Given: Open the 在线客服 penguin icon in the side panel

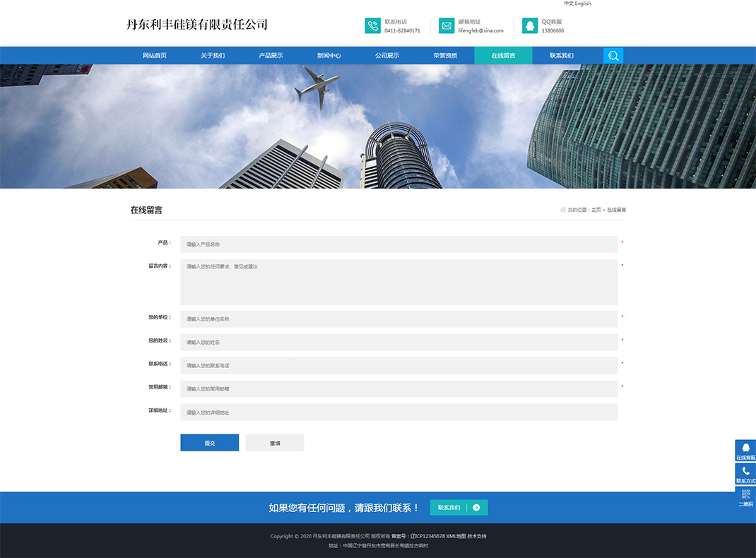Looking at the screenshot, I should click(745, 448).
